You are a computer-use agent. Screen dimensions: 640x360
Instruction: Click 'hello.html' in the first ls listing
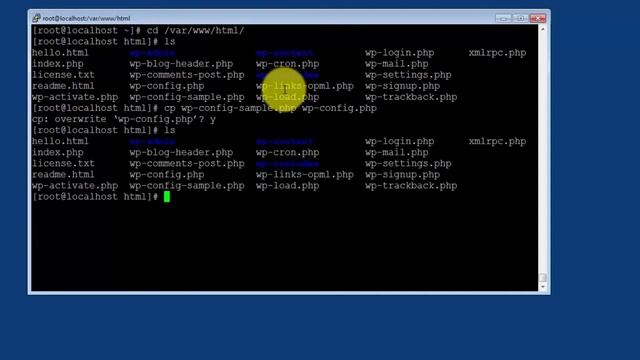pos(60,53)
